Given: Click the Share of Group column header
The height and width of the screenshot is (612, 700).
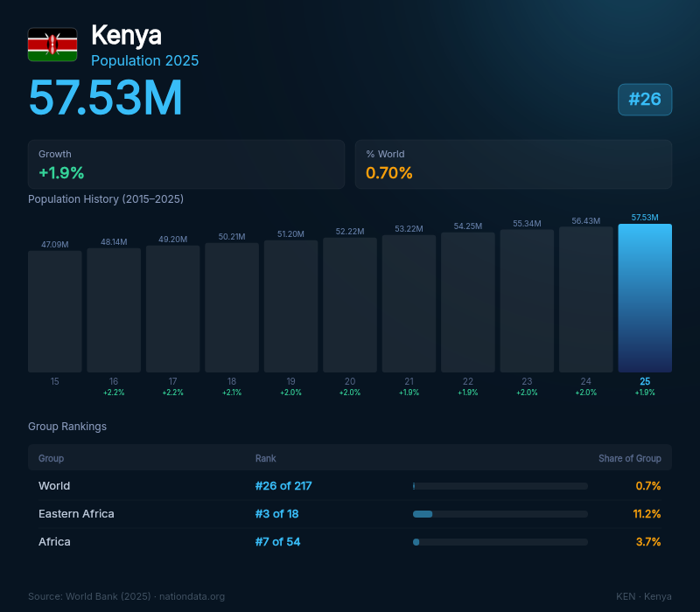Looking at the screenshot, I should pos(630,458).
